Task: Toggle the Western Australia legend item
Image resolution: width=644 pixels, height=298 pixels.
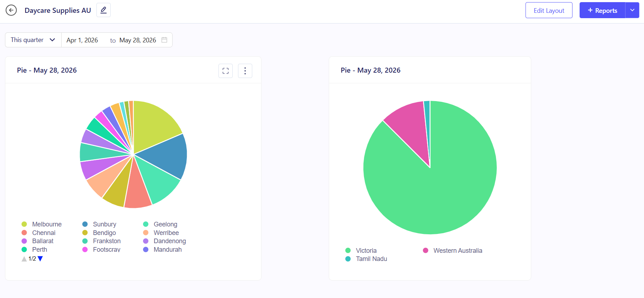Action: point(453,251)
